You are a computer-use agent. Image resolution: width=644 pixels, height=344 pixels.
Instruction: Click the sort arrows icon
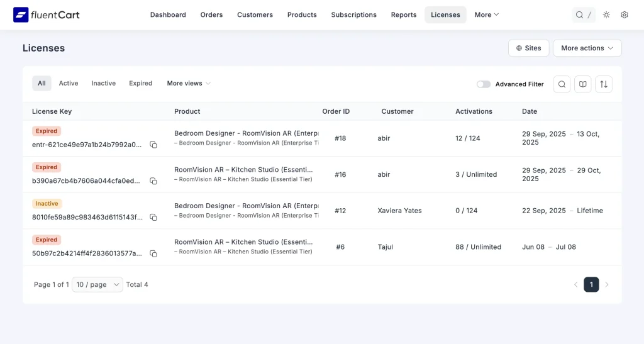tap(604, 84)
